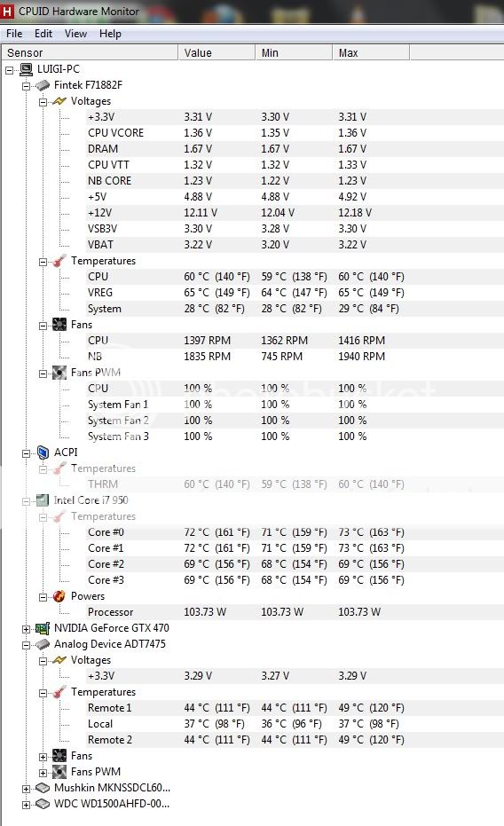Expand the Fans node under Analog Device ADT7475
This screenshot has width=504, height=826.
point(43,757)
